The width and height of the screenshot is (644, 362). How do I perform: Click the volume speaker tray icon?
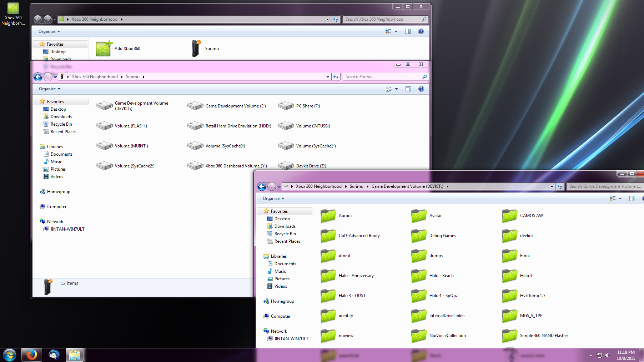(608, 355)
